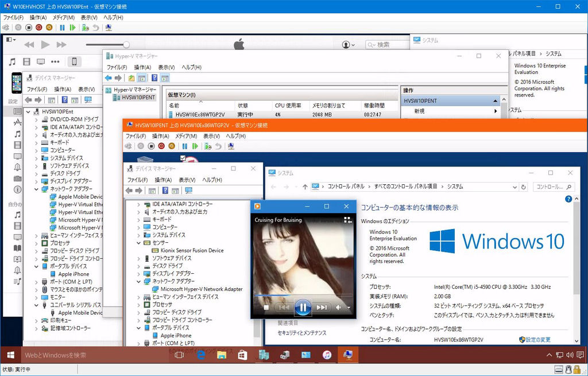Mute the media player sound
Screen dimensions: 588x376
pyautogui.click(x=339, y=308)
